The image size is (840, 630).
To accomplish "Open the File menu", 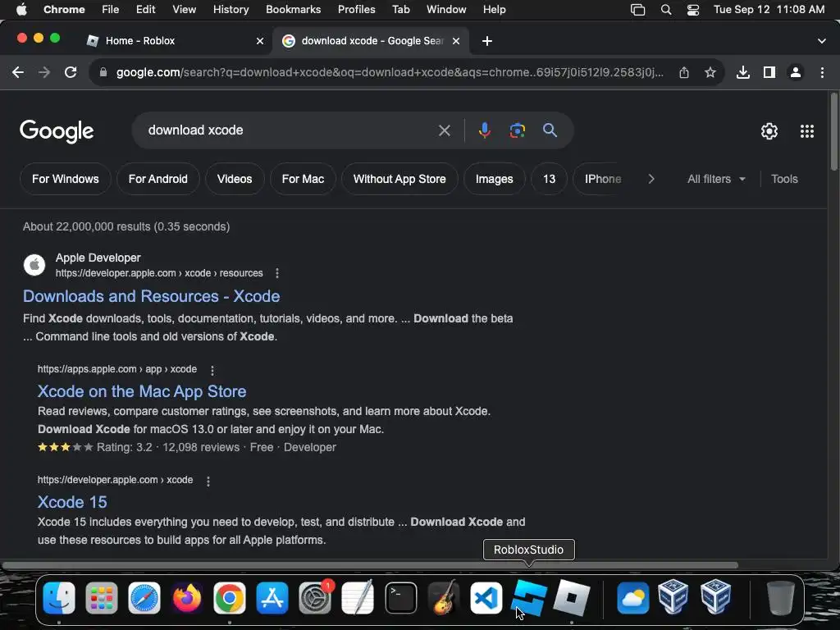I will (111, 10).
